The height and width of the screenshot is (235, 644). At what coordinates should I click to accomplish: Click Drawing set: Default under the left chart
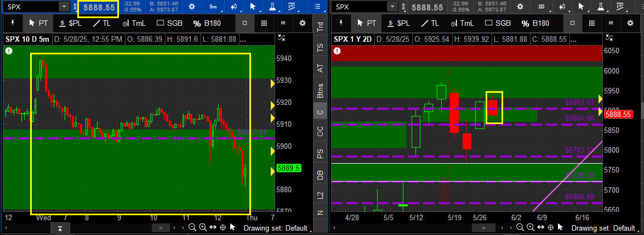pos(275,228)
